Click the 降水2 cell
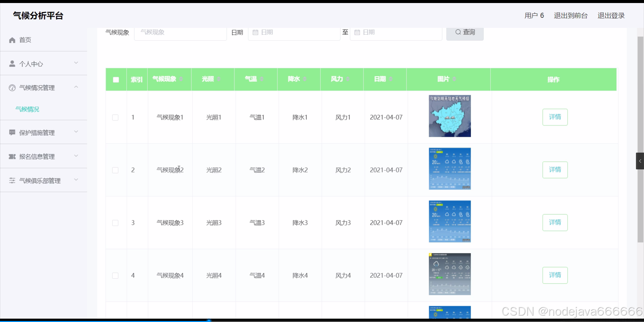 click(300, 170)
